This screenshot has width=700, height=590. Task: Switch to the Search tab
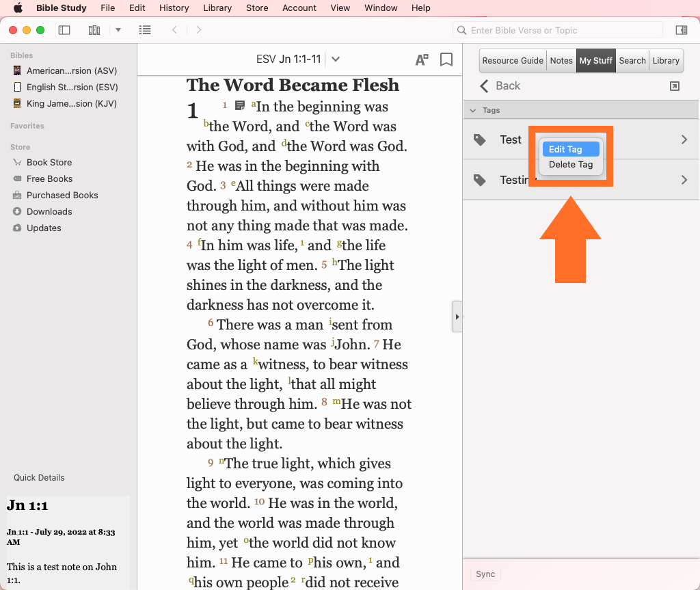coord(632,60)
